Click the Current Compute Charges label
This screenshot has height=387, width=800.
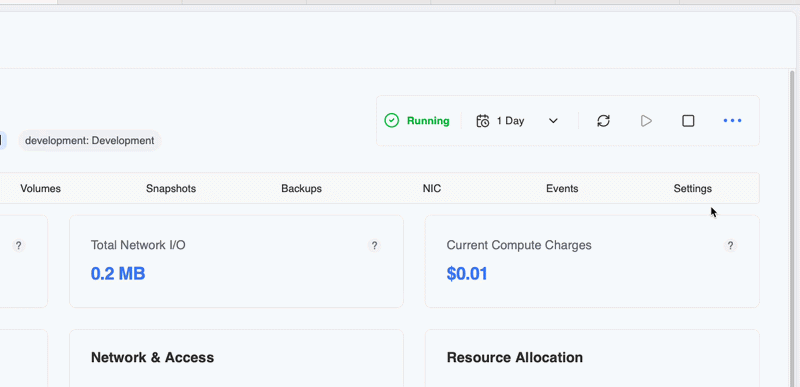(519, 245)
